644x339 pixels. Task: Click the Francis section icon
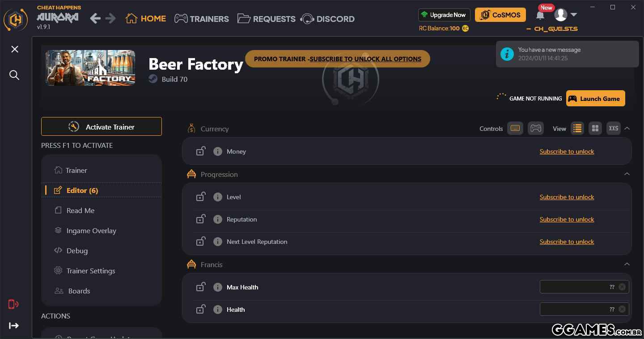[x=191, y=264]
